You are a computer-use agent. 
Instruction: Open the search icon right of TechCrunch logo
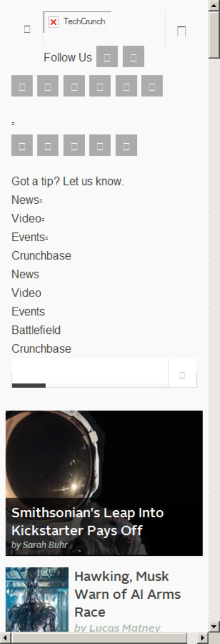point(182,31)
